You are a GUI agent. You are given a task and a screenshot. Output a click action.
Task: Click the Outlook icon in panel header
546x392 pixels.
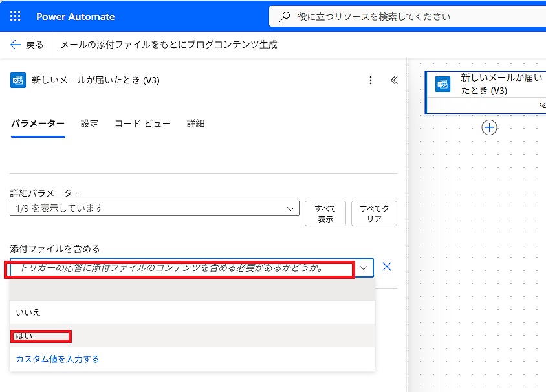[18, 80]
